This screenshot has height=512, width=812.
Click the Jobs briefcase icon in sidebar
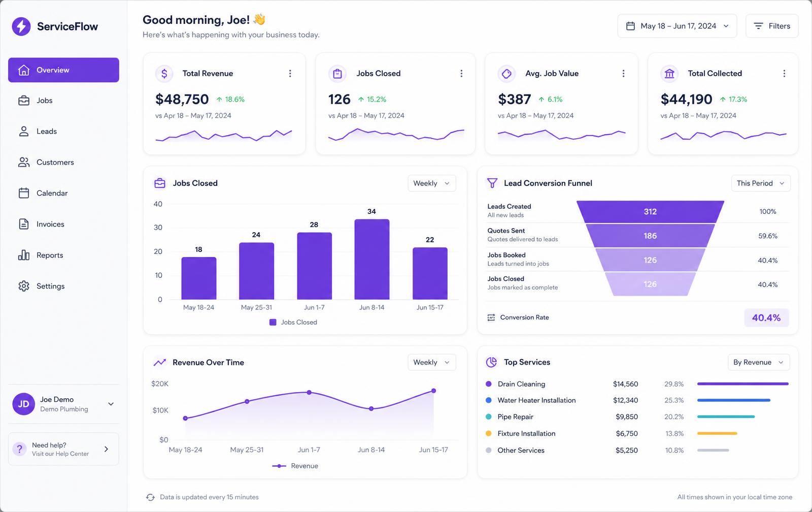pyautogui.click(x=24, y=101)
